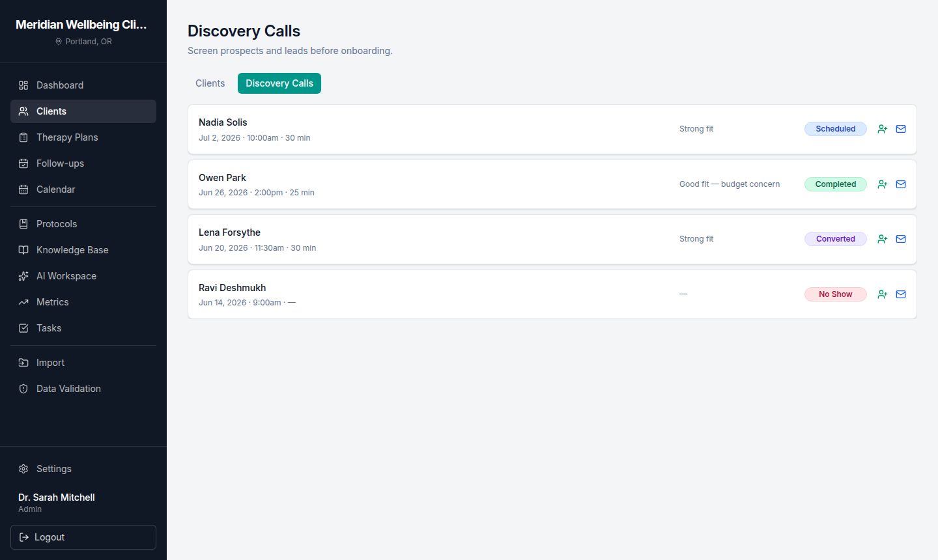938x560 pixels.
Task: Click the Therapy Plans clipboard icon
Action: tap(23, 137)
